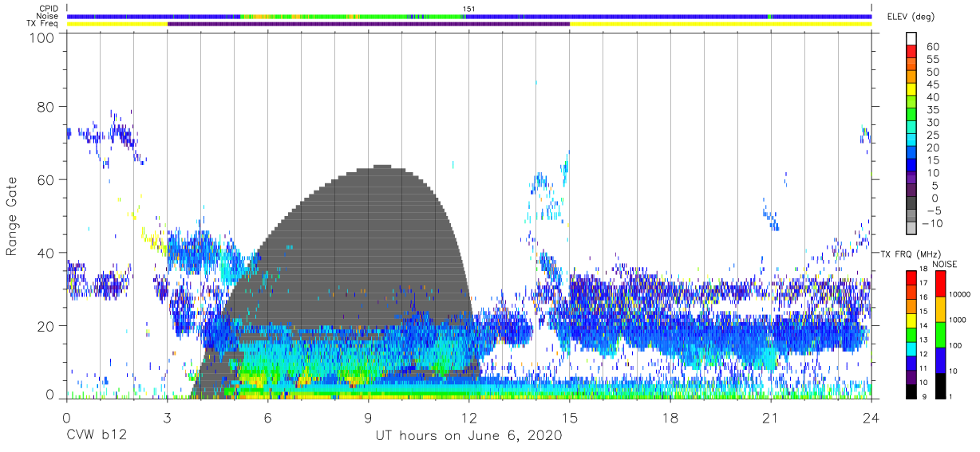Select the TX Freq strip label

point(42,23)
